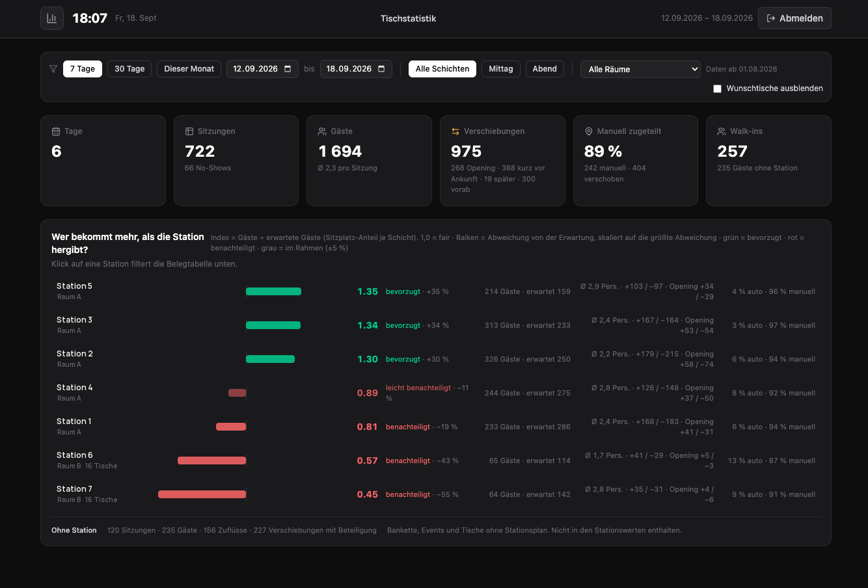868x588 pixels.
Task: Click the swap arrows icon on Verschiebungen card
Action: point(455,131)
